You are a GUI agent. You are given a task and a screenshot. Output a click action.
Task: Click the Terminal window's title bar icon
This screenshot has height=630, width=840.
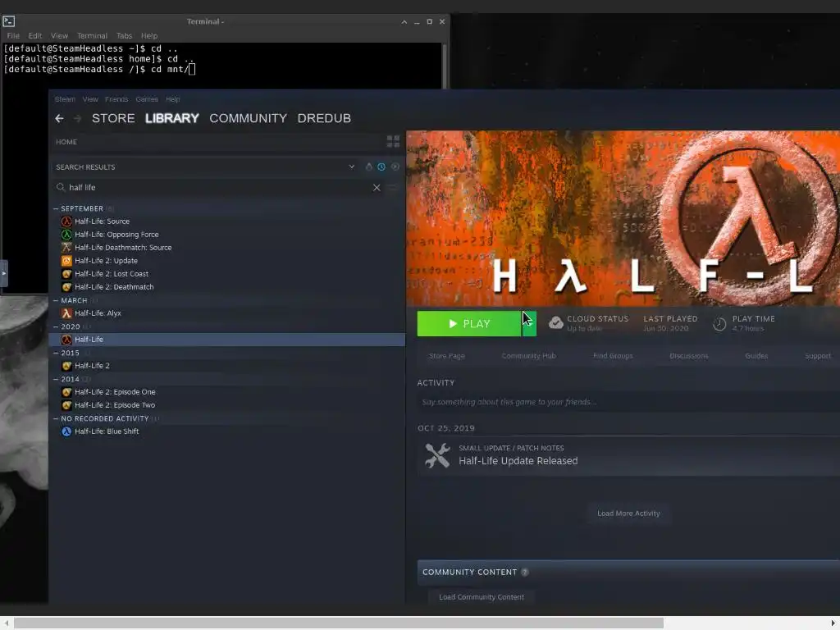click(8, 21)
